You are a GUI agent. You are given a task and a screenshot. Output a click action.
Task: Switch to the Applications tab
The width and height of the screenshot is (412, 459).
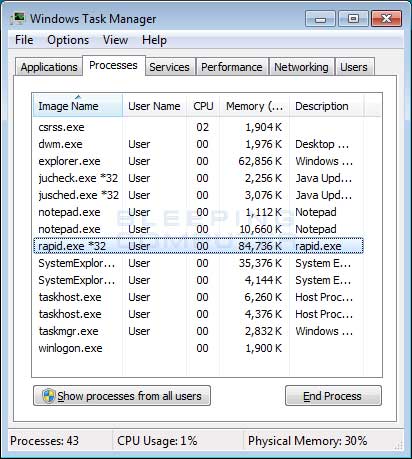pyautogui.click(x=49, y=67)
